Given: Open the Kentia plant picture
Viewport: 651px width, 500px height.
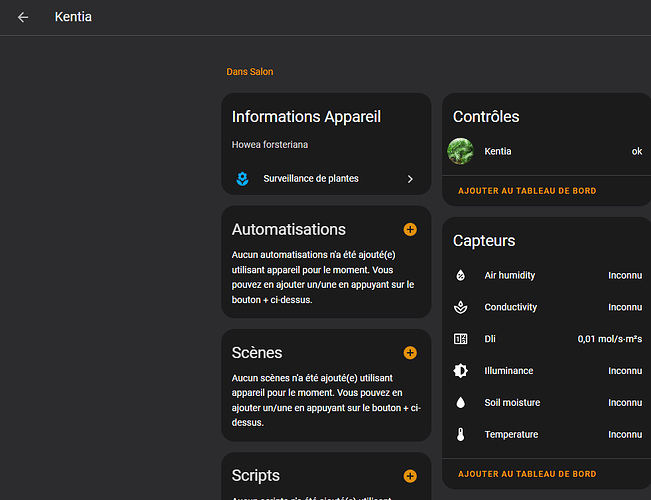Looking at the screenshot, I should point(460,152).
